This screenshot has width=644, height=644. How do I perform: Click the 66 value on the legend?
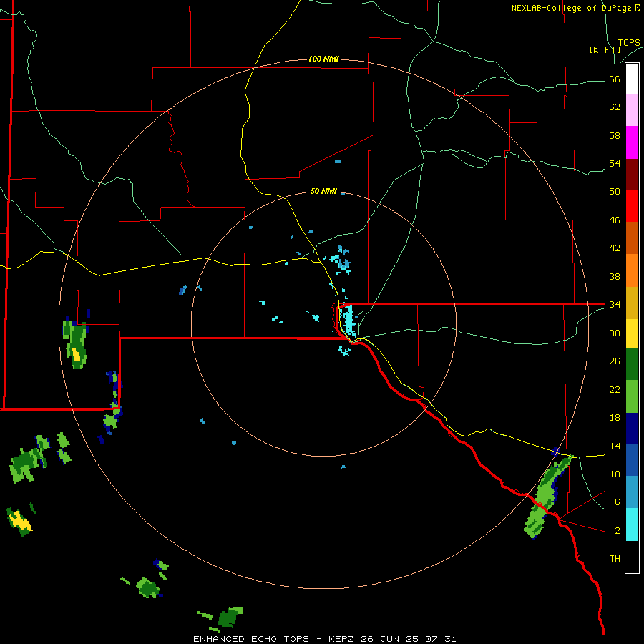pos(615,79)
